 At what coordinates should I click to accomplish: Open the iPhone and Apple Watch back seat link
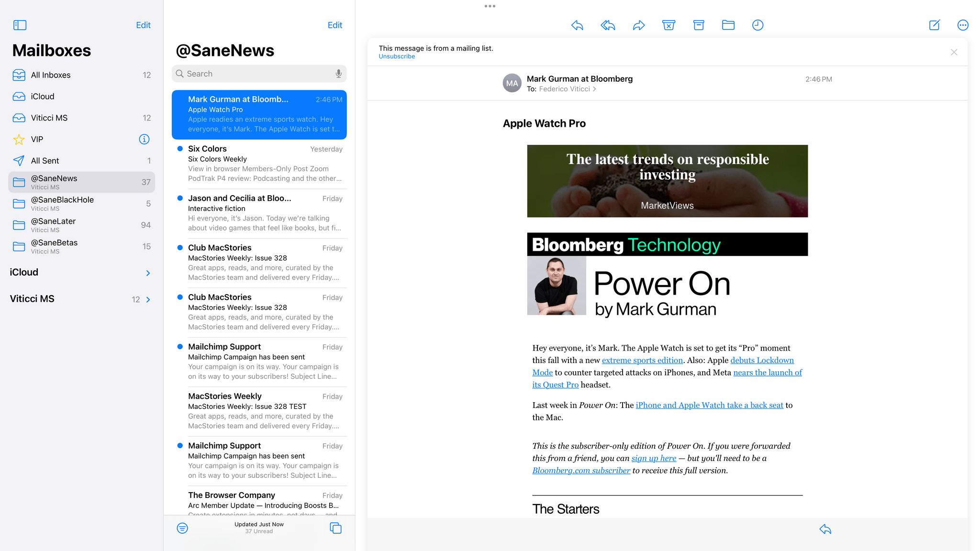(x=709, y=405)
